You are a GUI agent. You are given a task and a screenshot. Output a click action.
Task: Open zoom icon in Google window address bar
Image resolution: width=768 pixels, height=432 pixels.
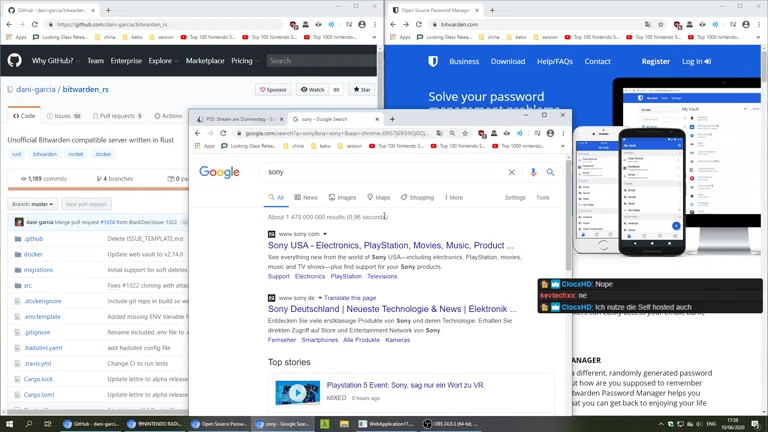(x=452, y=133)
